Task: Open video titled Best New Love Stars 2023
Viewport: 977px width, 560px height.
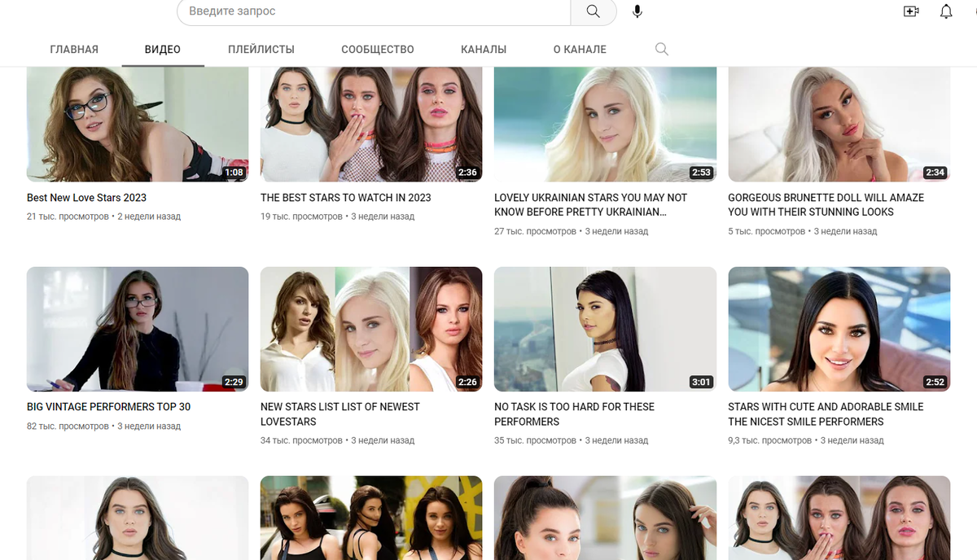Action: click(x=86, y=198)
